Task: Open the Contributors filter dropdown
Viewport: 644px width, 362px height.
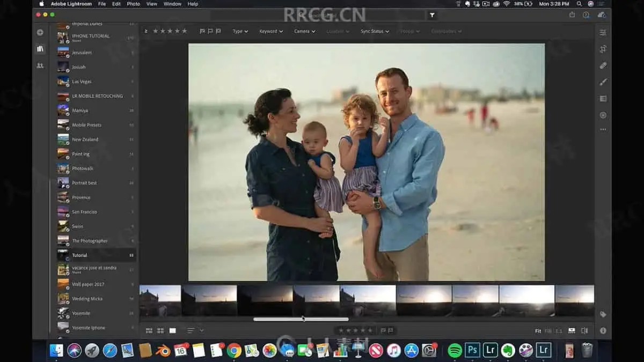Action: point(448,31)
